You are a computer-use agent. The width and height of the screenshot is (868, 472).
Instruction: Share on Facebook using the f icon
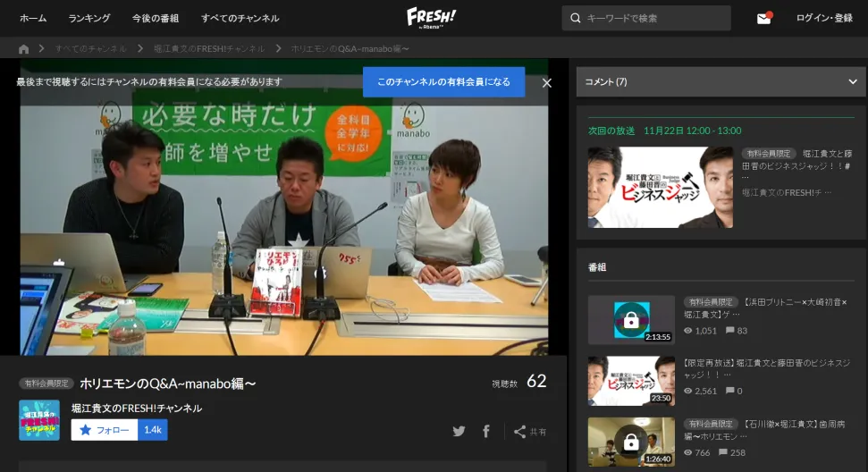coord(486,431)
